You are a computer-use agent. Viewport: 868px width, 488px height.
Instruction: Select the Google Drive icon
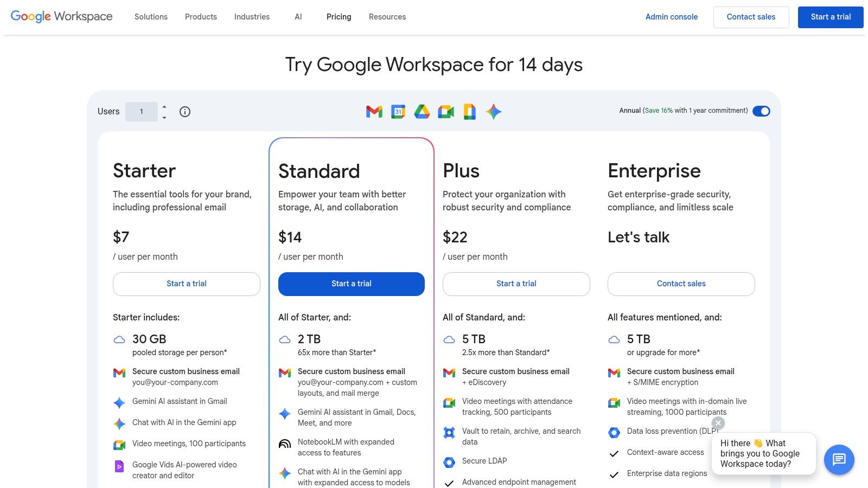click(x=422, y=112)
